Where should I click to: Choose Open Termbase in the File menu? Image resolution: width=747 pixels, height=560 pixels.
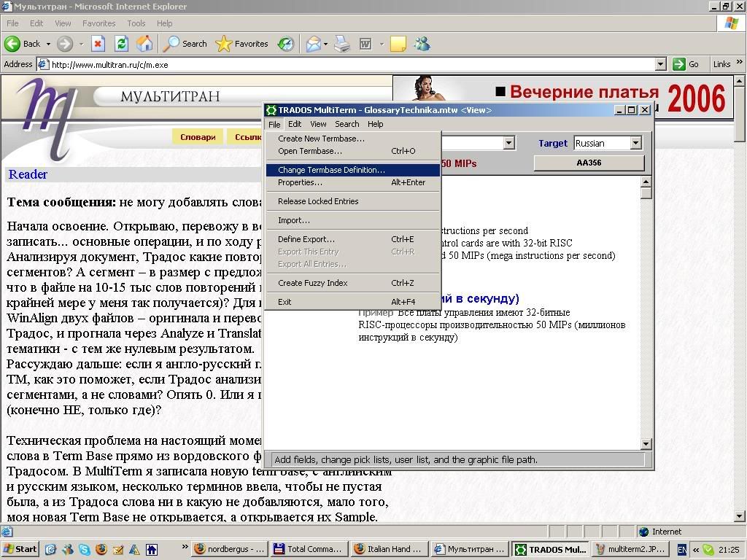point(352,151)
